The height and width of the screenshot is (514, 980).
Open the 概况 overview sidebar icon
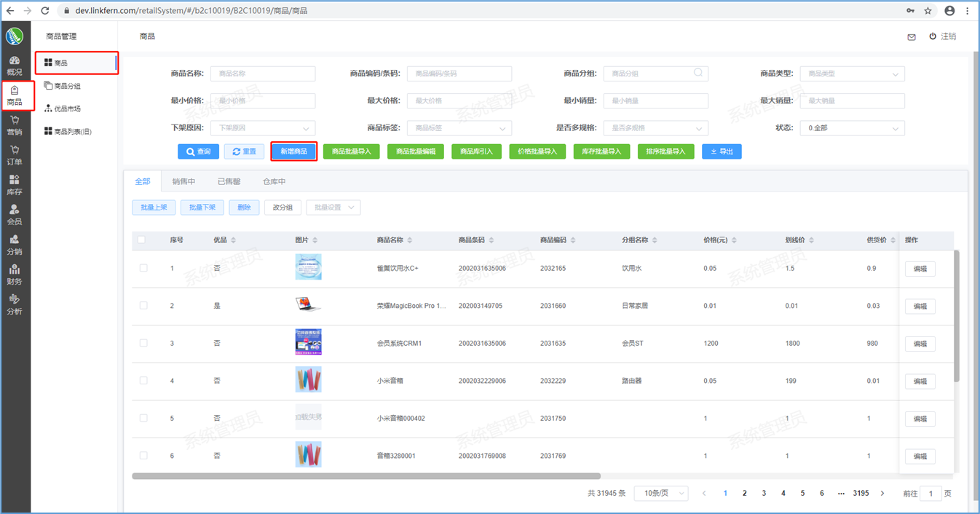[15, 65]
